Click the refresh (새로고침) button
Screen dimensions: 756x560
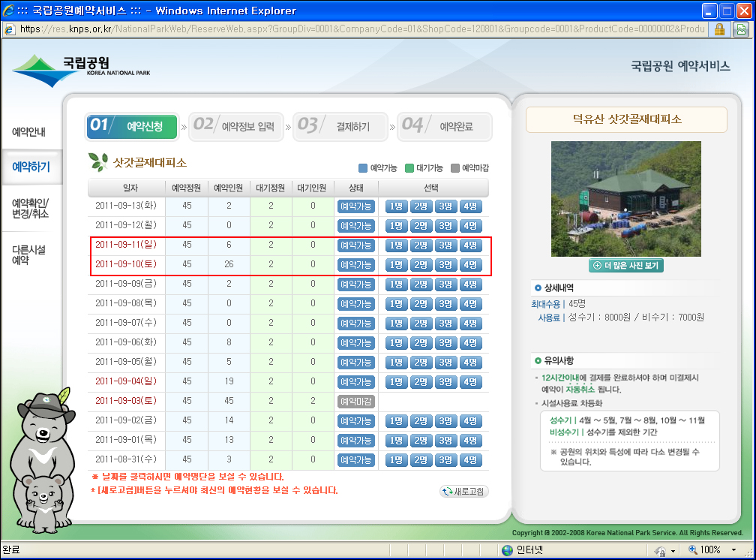[x=464, y=492]
